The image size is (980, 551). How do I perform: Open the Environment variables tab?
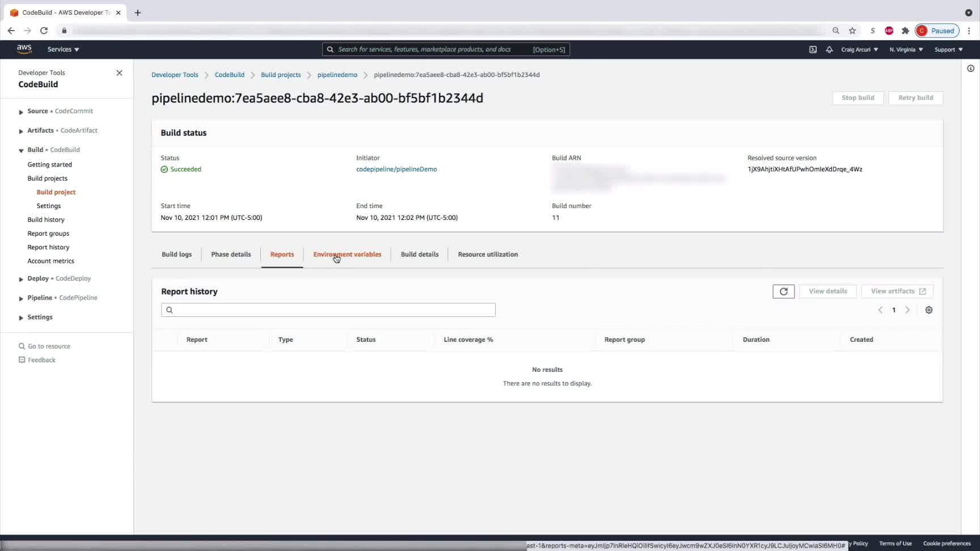(x=347, y=255)
